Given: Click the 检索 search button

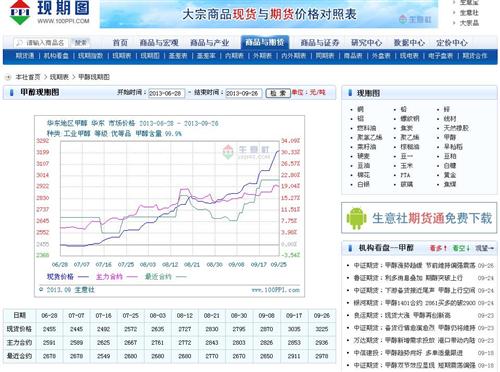Looking at the screenshot, I should (x=278, y=93).
